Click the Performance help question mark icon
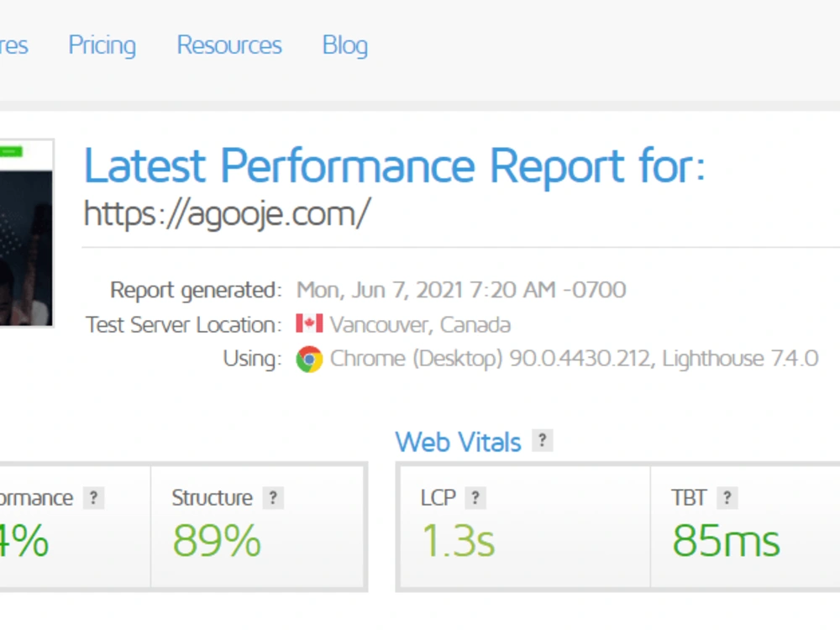This screenshot has height=630, width=840. (x=94, y=497)
